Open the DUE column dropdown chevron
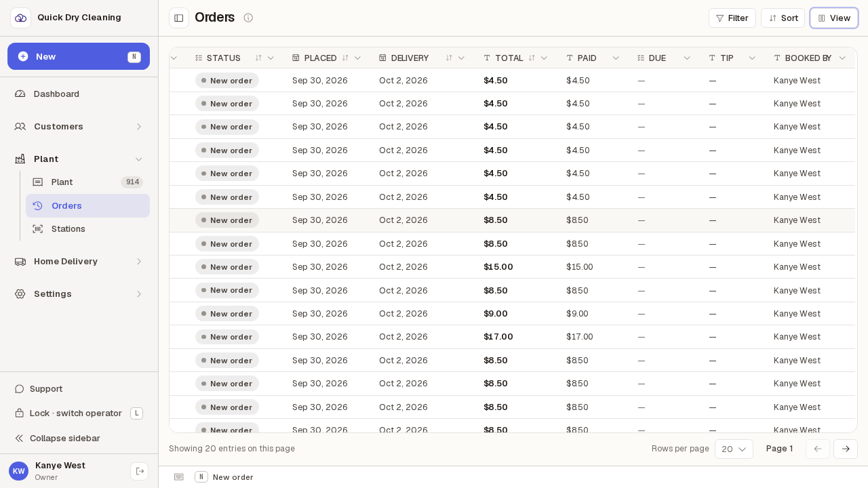Image resolution: width=868 pixels, height=488 pixels. click(x=687, y=58)
